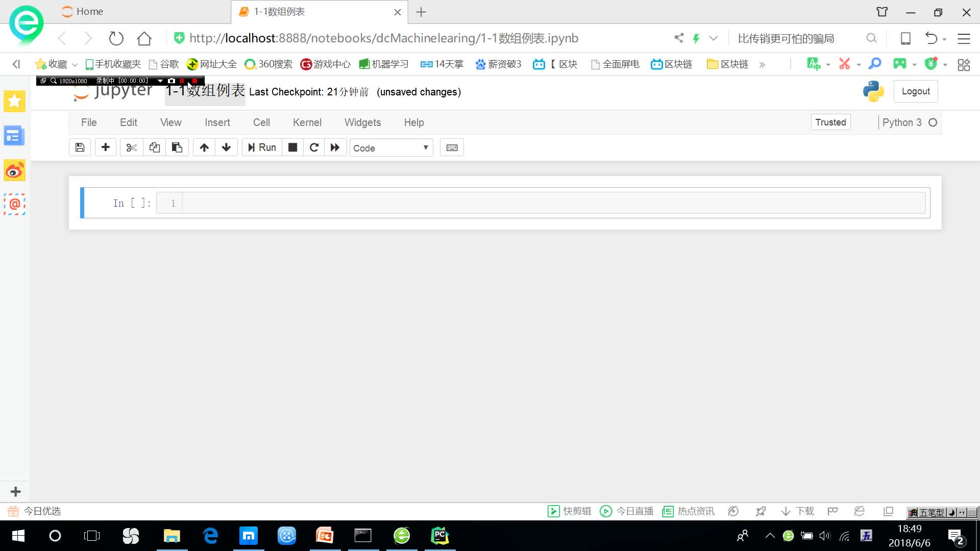Click the Jupyter save notebook icon
The image size is (980, 551).
(x=80, y=147)
